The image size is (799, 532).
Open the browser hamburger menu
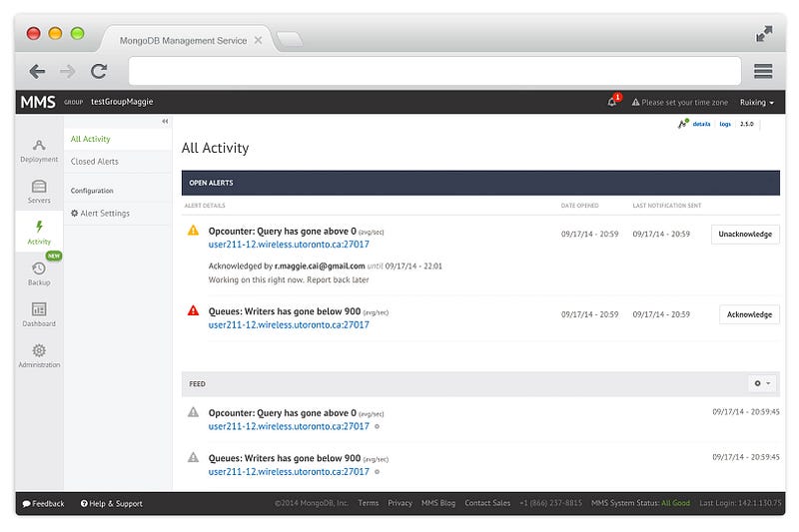coord(763,71)
